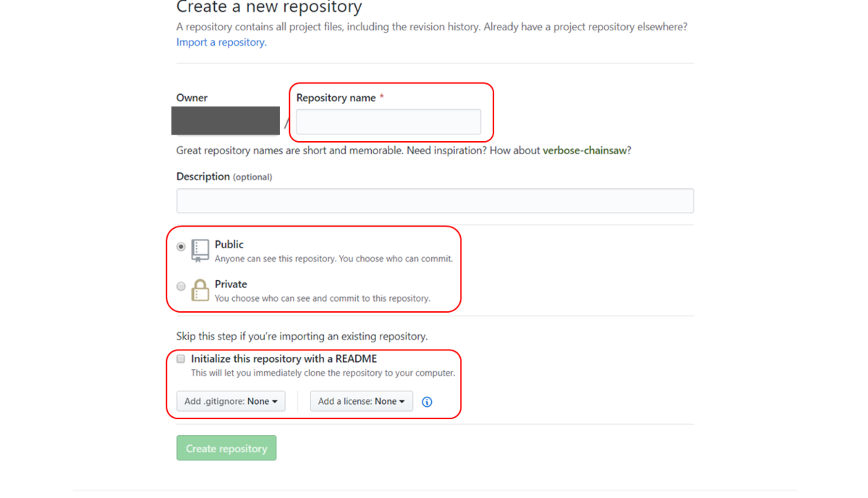Viewport: 868px width, 498px height.
Task: Click the bold Public label text
Action: click(229, 245)
